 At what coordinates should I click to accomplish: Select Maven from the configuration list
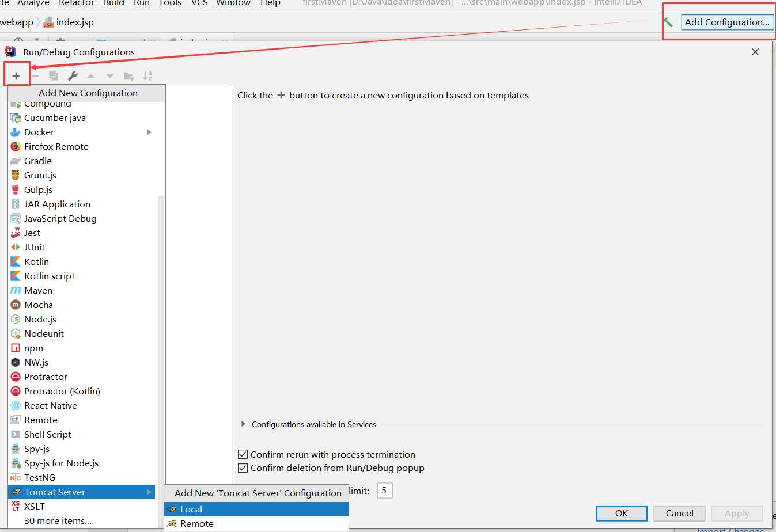click(81, 290)
